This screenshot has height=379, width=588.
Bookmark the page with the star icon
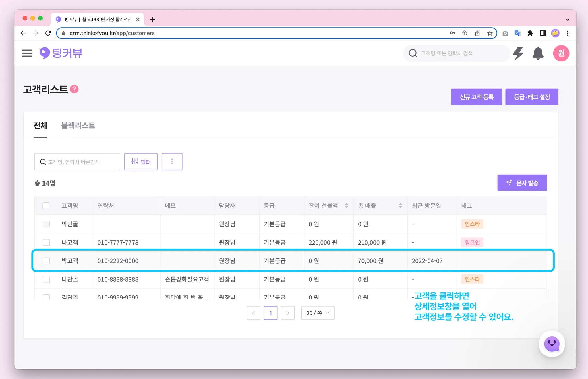tap(490, 33)
